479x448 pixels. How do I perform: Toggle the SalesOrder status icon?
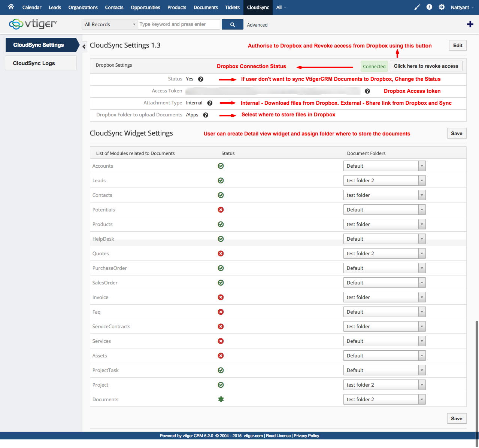pyautogui.click(x=221, y=283)
